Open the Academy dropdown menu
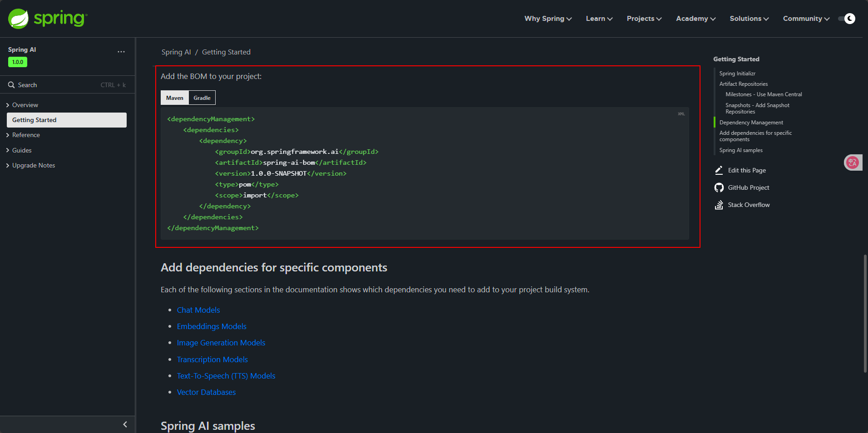This screenshot has width=868, height=433. tap(695, 19)
